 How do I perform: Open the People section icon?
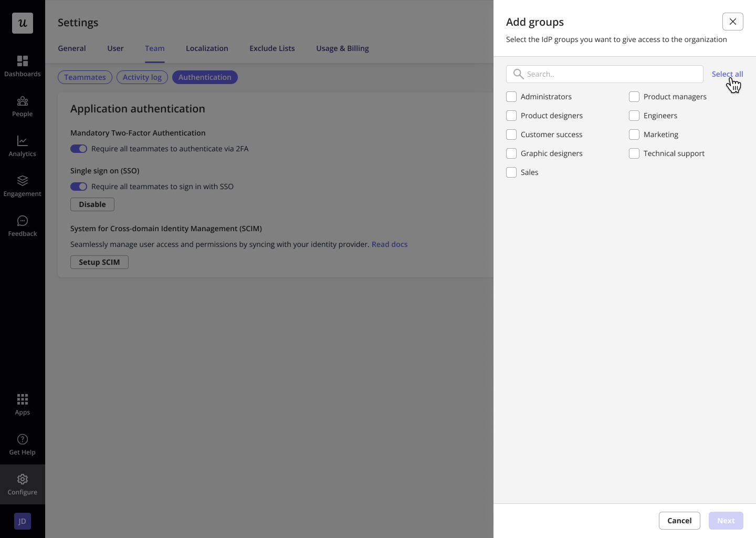[x=23, y=101]
